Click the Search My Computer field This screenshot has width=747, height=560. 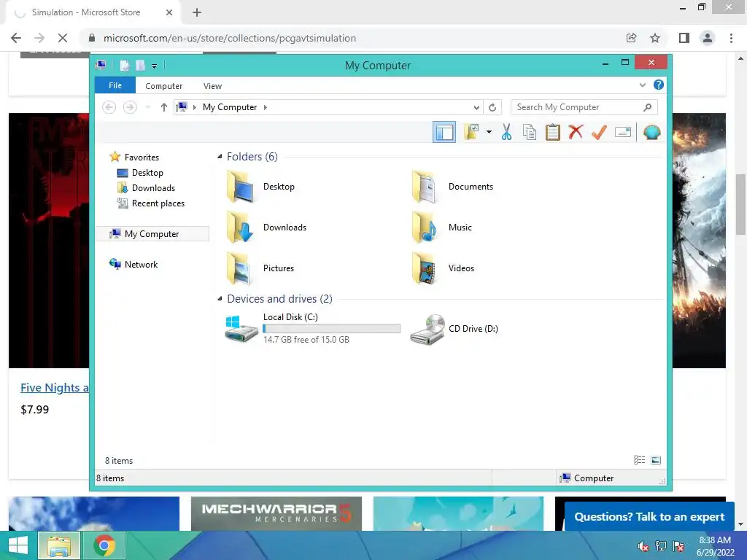[584, 107]
